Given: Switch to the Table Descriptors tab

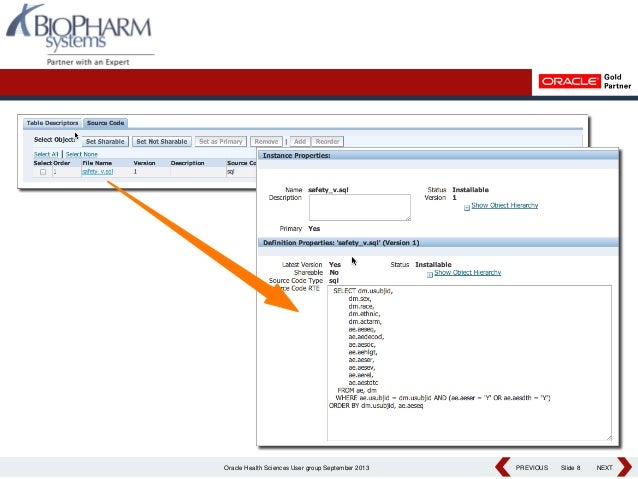Looking at the screenshot, I should pyautogui.click(x=52, y=123).
